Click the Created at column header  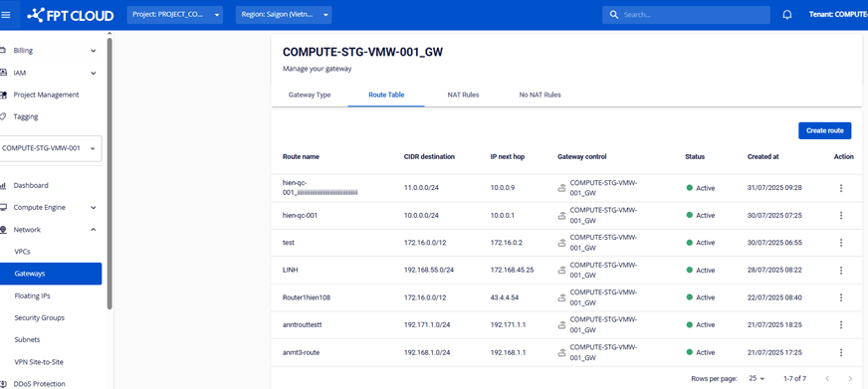(762, 156)
